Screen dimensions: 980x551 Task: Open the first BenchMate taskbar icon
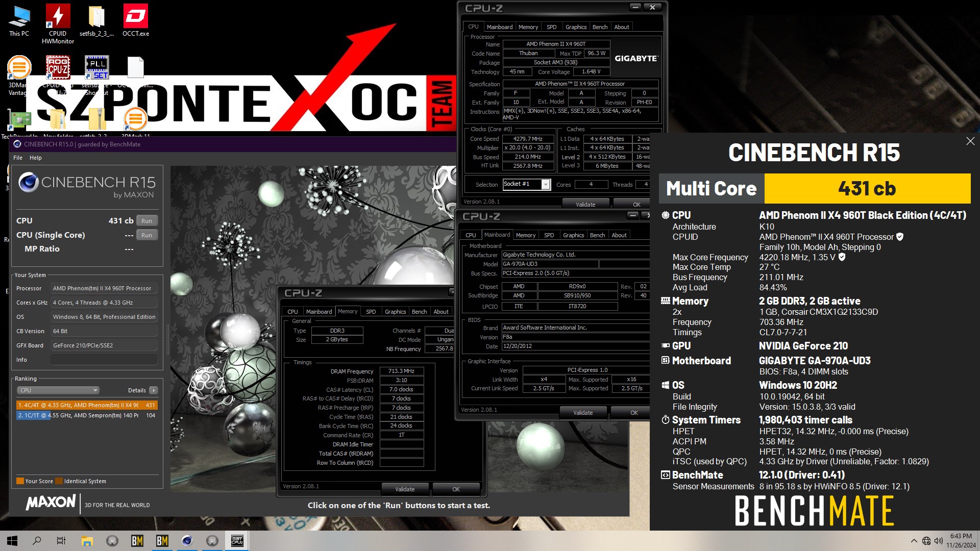coord(137,541)
